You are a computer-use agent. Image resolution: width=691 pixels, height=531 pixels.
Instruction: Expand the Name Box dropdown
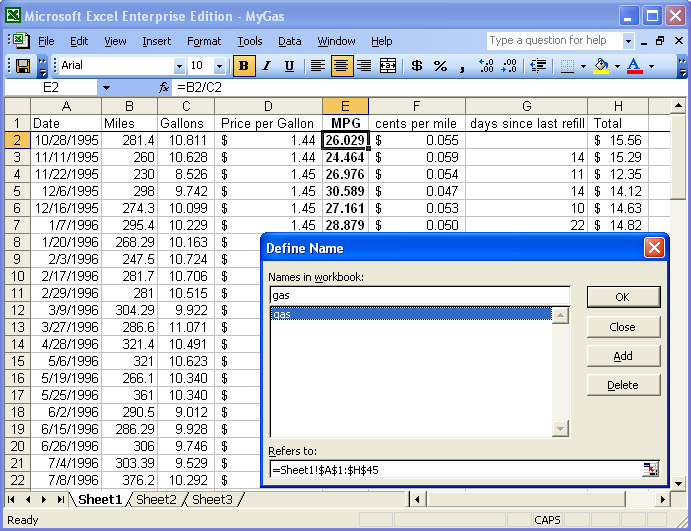pyautogui.click(x=106, y=88)
